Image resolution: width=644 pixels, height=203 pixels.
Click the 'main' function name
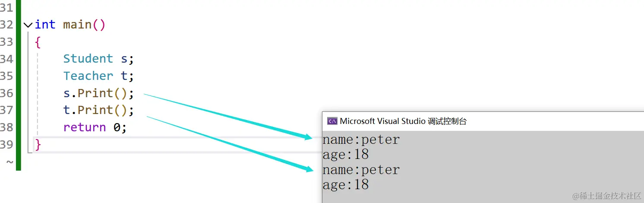click(x=77, y=25)
